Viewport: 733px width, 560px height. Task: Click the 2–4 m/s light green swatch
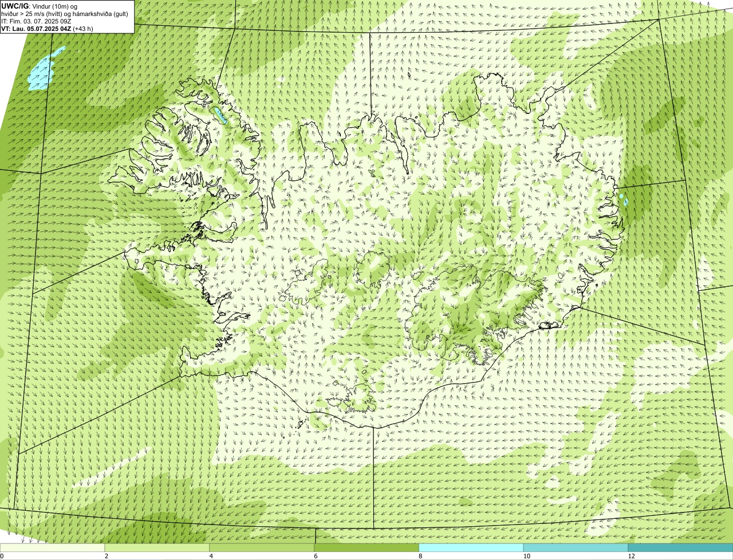pos(157,547)
